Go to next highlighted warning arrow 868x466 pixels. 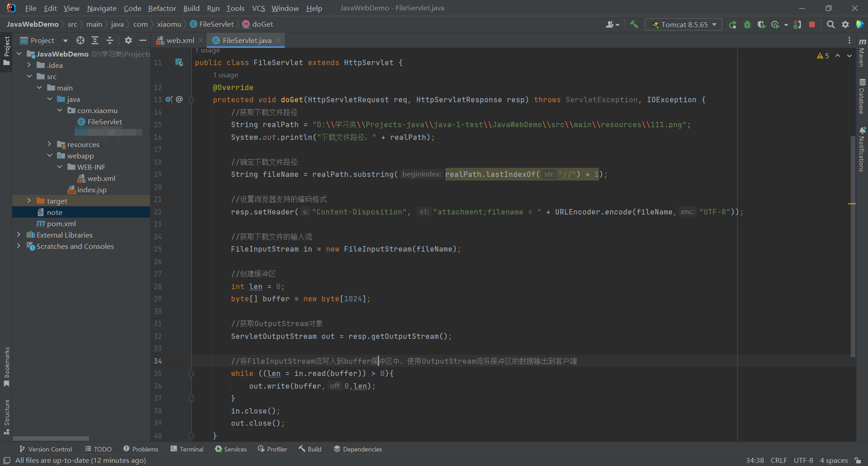pyautogui.click(x=849, y=56)
